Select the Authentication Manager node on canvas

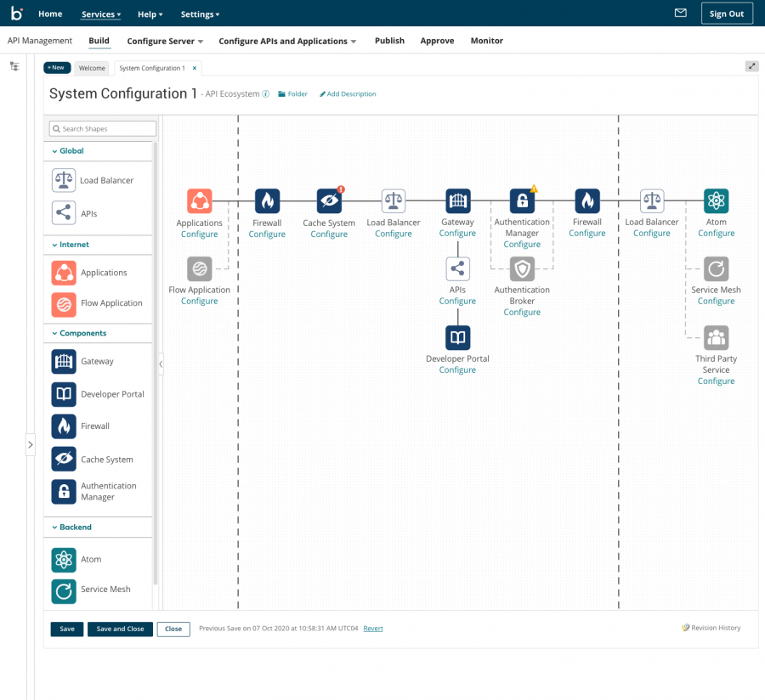click(522, 201)
